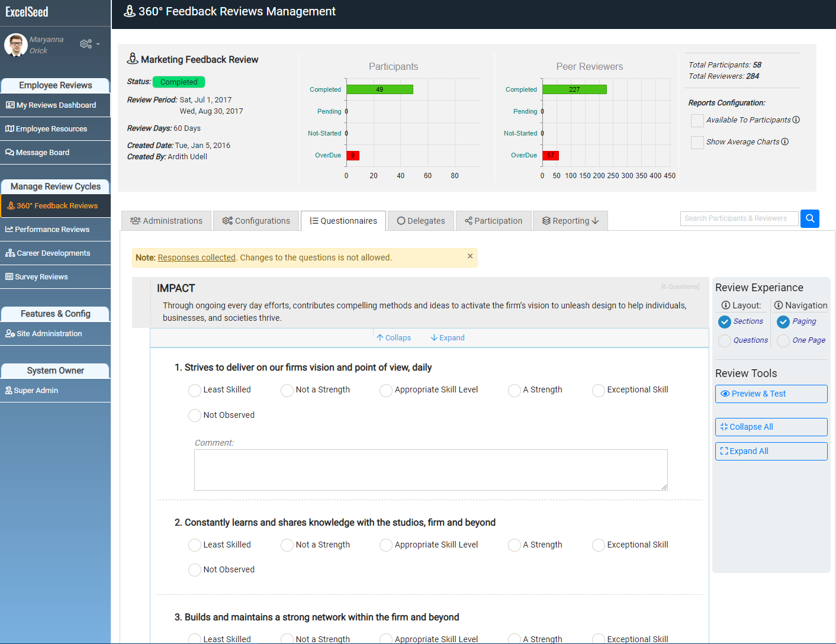Click Expand All in Review Tools
Viewport: 836px width, 644px height.
pyautogui.click(x=771, y=451)
